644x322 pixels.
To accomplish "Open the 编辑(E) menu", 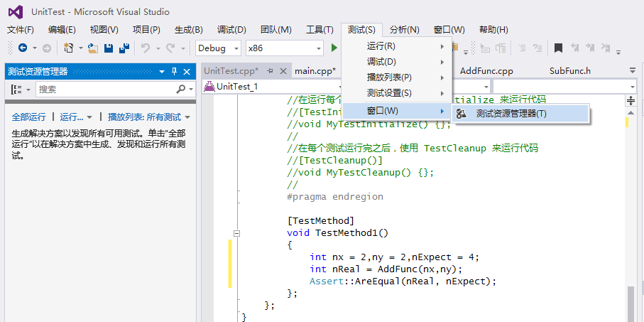I will (x=62, y=30).
